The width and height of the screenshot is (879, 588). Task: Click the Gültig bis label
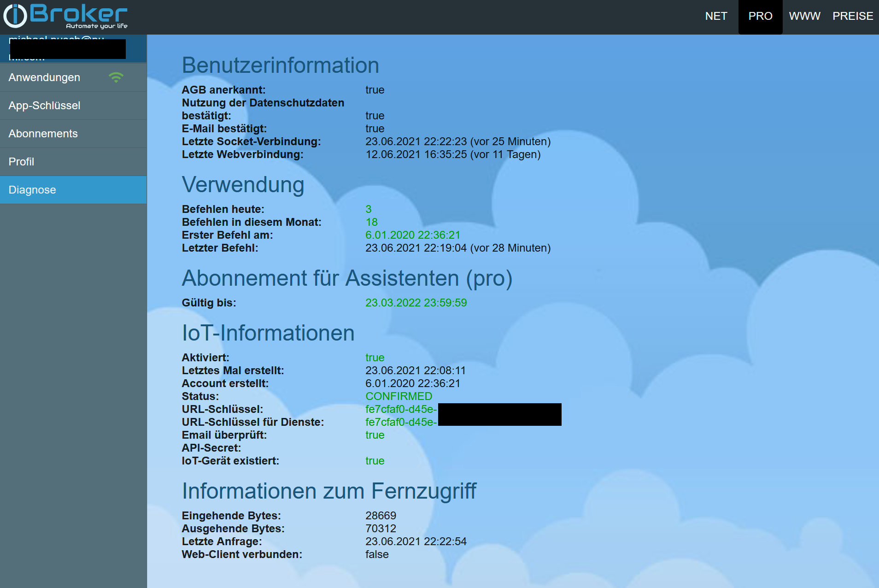click(209, 303)
